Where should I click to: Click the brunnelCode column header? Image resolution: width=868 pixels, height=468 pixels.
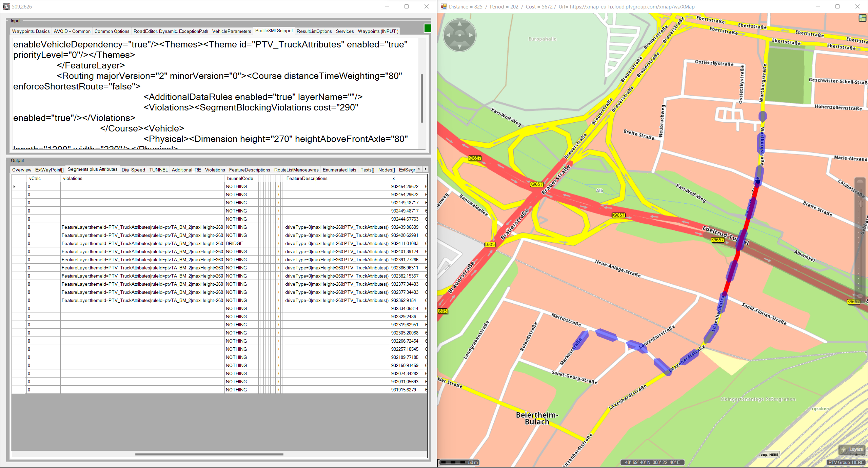pyautogui.click(x=240, y=178)
